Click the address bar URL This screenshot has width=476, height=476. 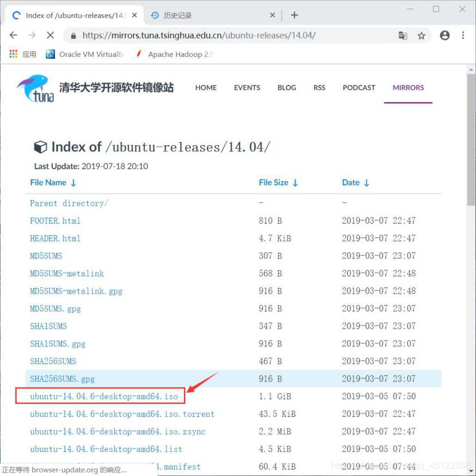pyautogui.click(x=199, y=36)
